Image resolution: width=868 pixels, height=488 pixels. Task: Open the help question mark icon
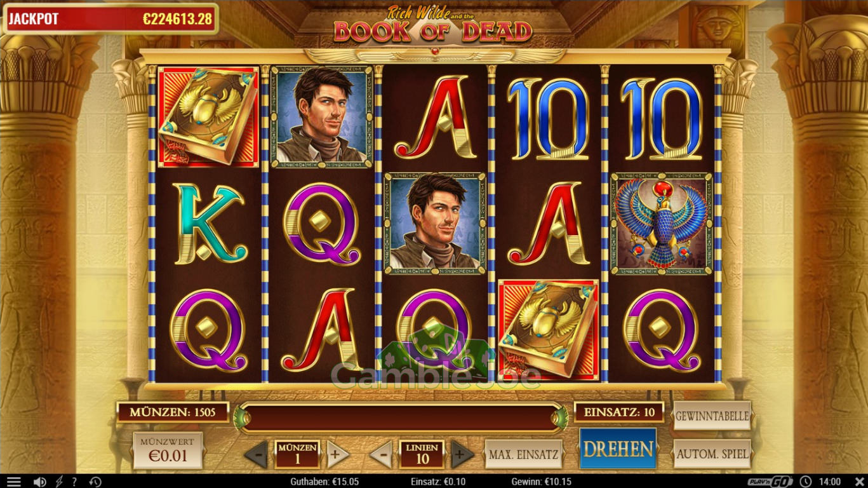74,482
